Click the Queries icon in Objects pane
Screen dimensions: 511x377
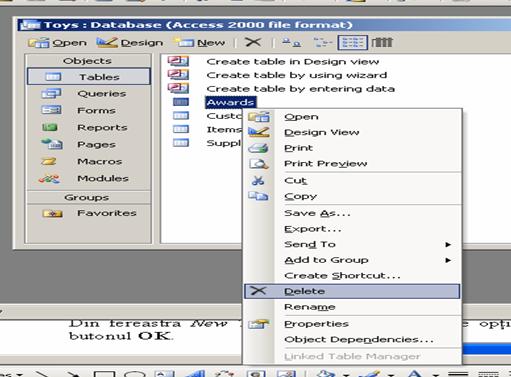(x=51, y=93)
